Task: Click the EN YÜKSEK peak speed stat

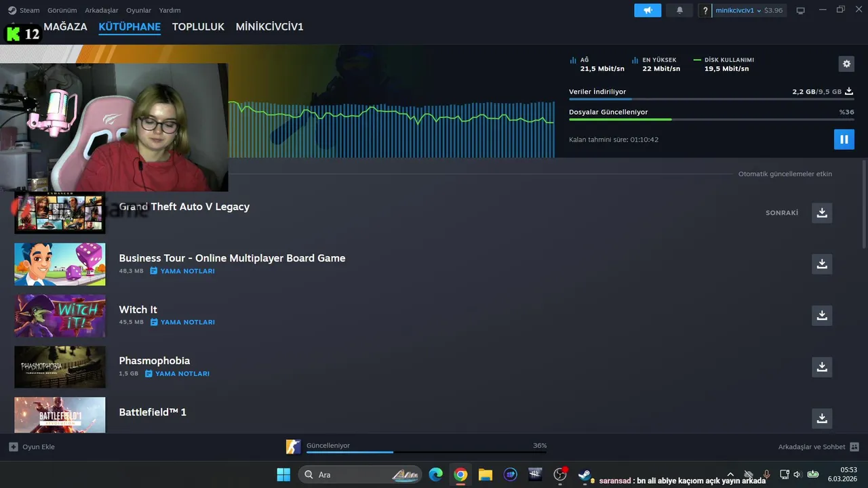Action: click(x=656, y=64)
